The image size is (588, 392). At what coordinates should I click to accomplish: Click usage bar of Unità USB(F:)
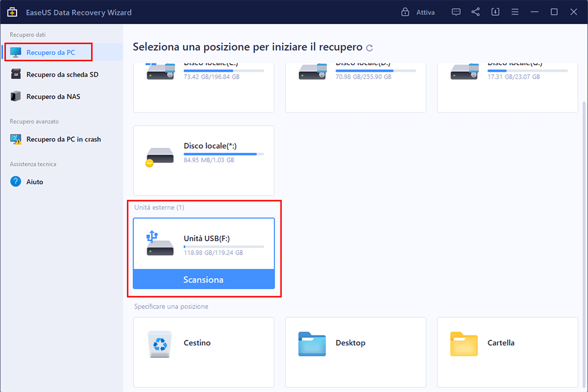[x=224, y=247]
